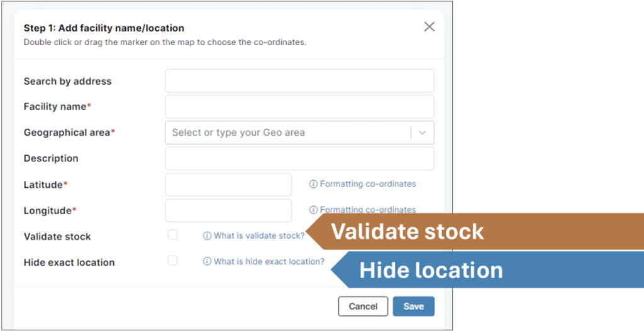644x331 pixels.
Task: Focus the Search by address field
Action: click(299, 81)
